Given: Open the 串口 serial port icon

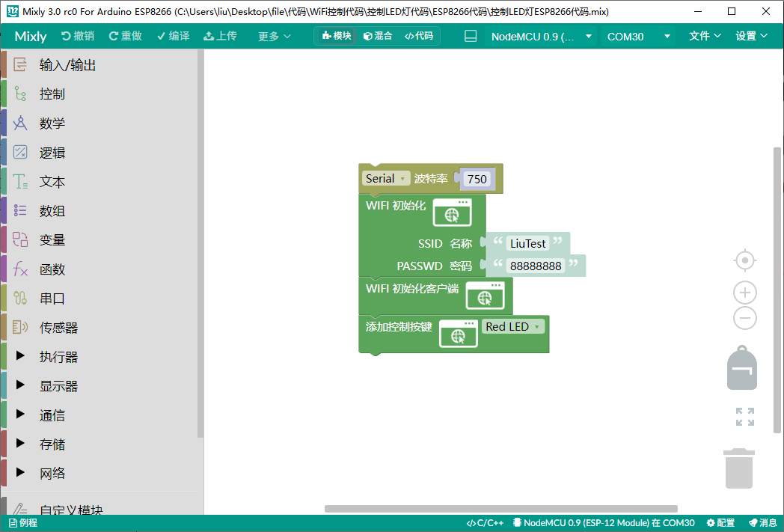Looking at the screenshot, I should [20, 298].
